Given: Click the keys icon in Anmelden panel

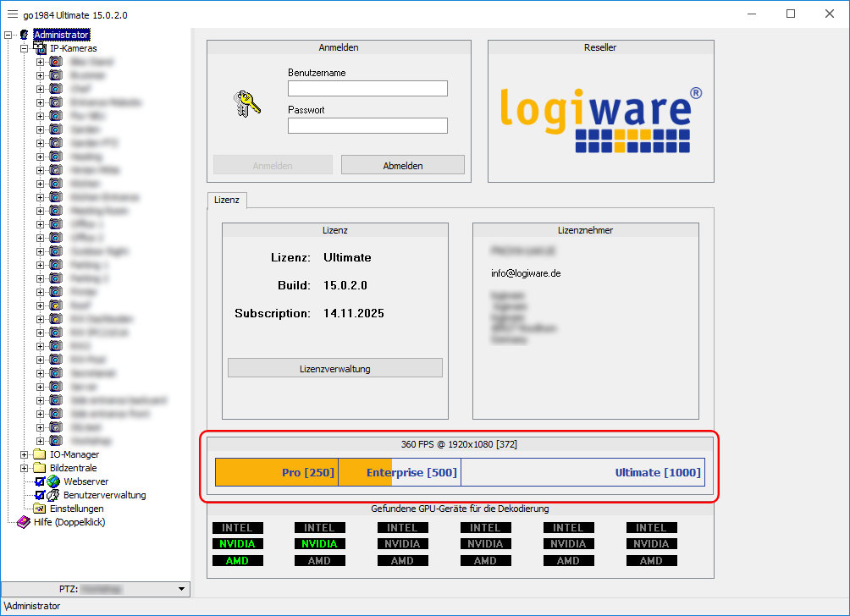Looking at the screenshot, I should 245,104.
